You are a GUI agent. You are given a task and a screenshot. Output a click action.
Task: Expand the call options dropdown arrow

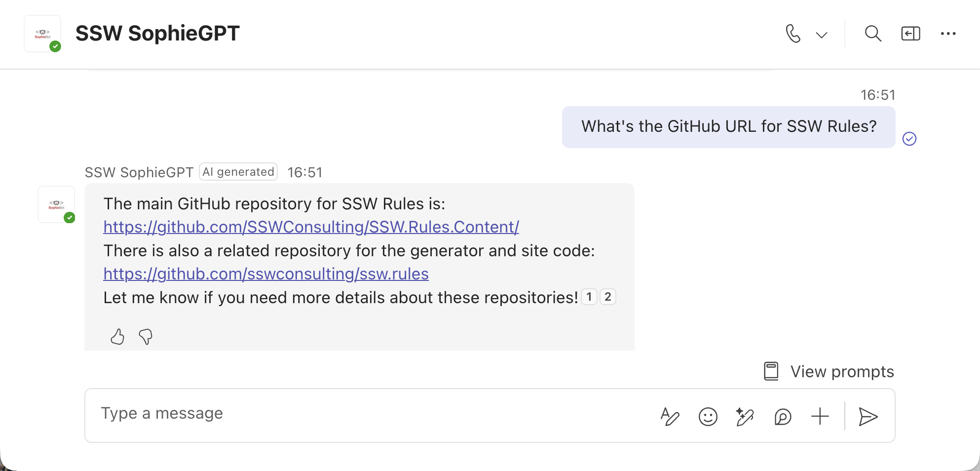[x=822, y=35]
